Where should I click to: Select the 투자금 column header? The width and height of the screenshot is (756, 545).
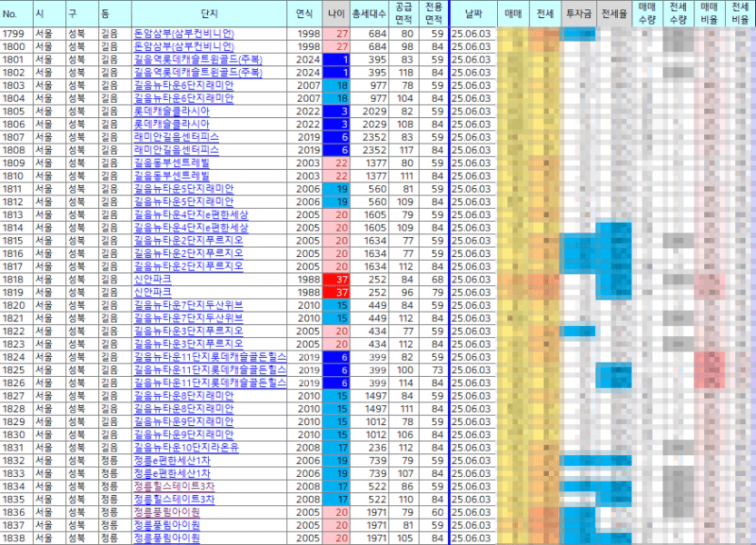pos(579,14)
